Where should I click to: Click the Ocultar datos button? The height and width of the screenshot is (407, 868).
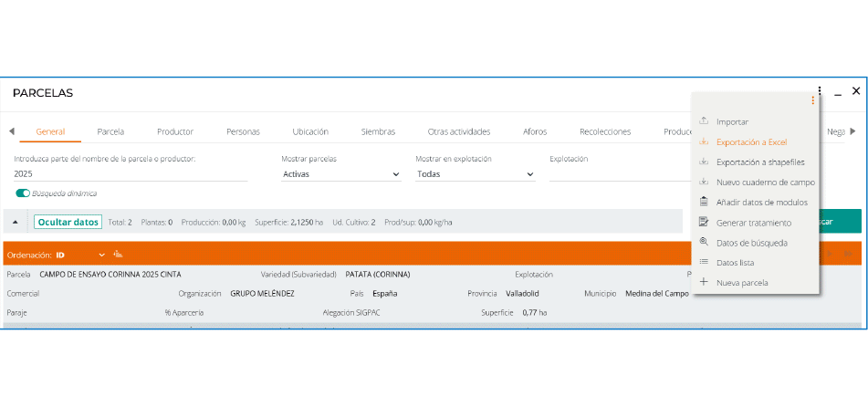point(68,222)
